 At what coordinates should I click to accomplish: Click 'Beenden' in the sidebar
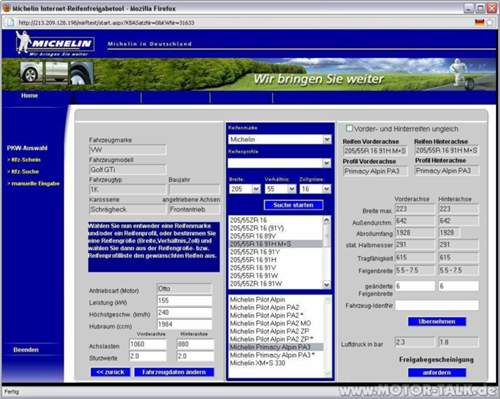point(26,350)
